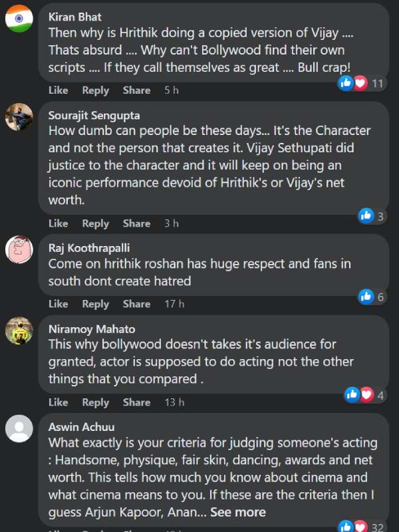399x532 pixels.
Task: View like reactions on Sourajit Sengupta's comment
Action: point(371,215)
